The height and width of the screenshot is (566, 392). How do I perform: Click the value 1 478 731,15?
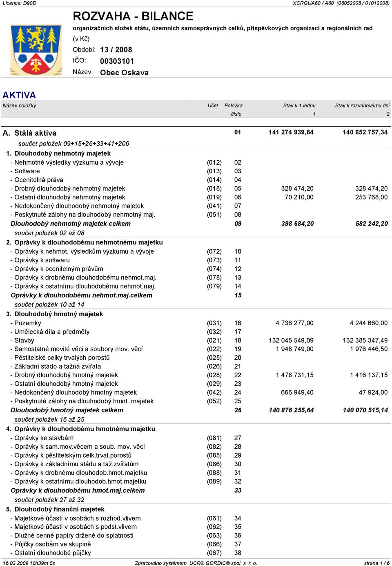tap(294, 375)
